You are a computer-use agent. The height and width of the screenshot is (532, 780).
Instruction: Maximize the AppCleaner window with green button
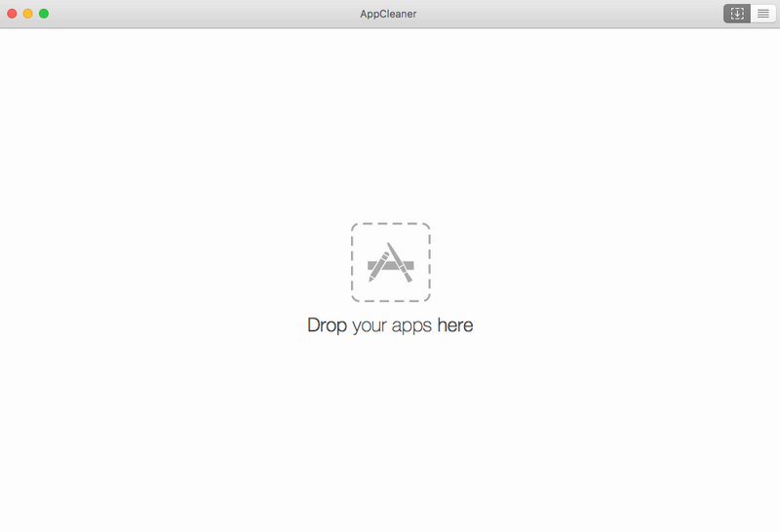(x=44, y=14)
